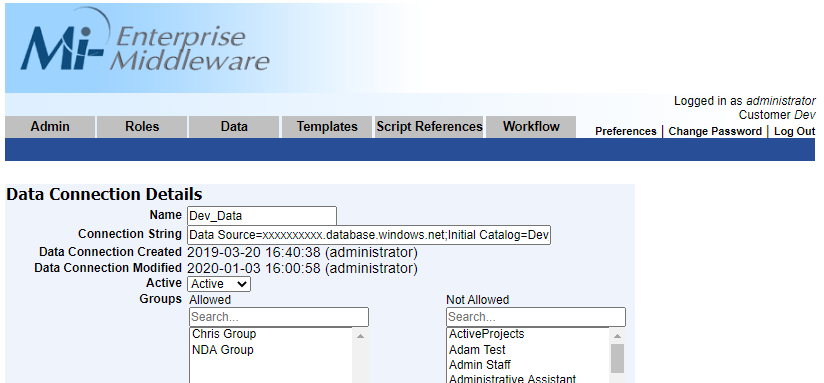Viewport: 824px width, 383px height.
Task: Click the Not Allowed list scroll-up arrow
Action: (x=617, y=336)
